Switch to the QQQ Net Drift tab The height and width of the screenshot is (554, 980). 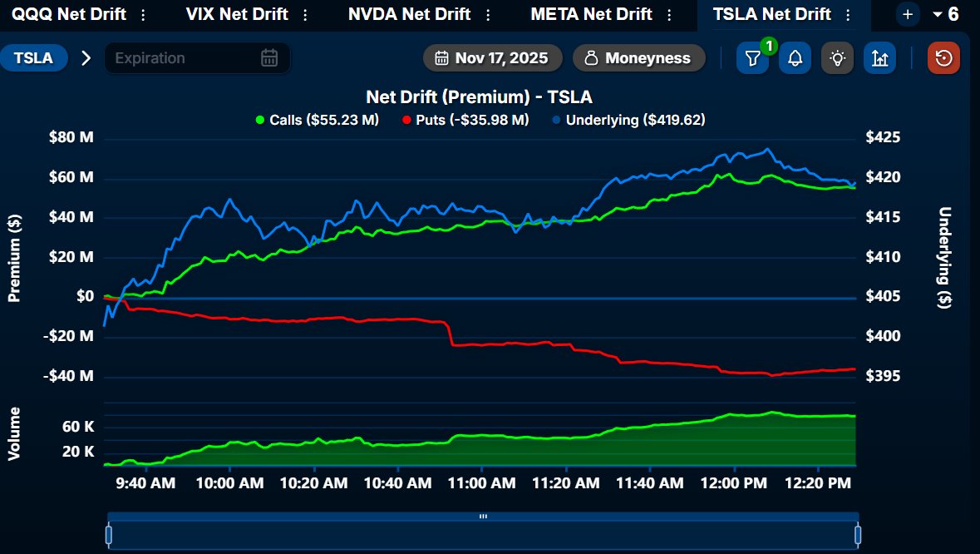(69, 14)
